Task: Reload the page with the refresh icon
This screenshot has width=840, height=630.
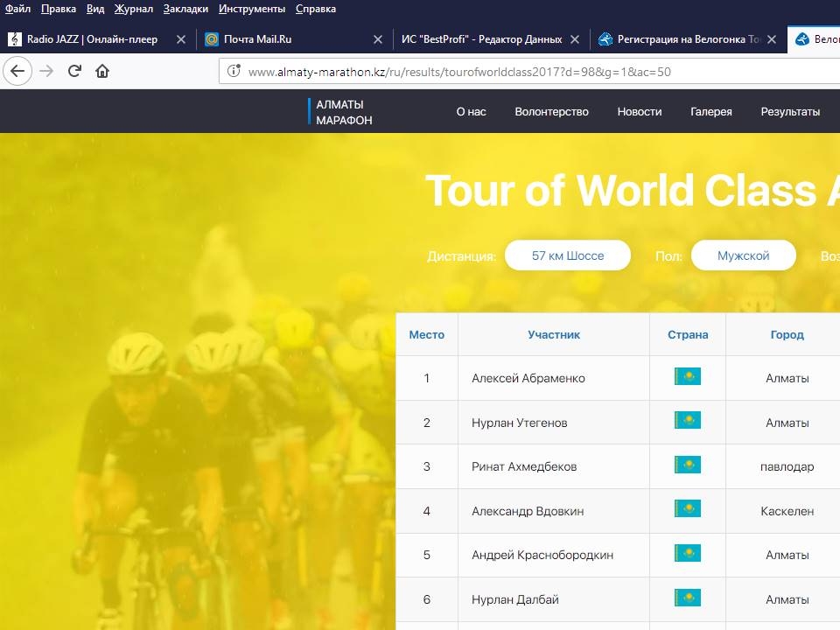Action: [x=74, y=71]
